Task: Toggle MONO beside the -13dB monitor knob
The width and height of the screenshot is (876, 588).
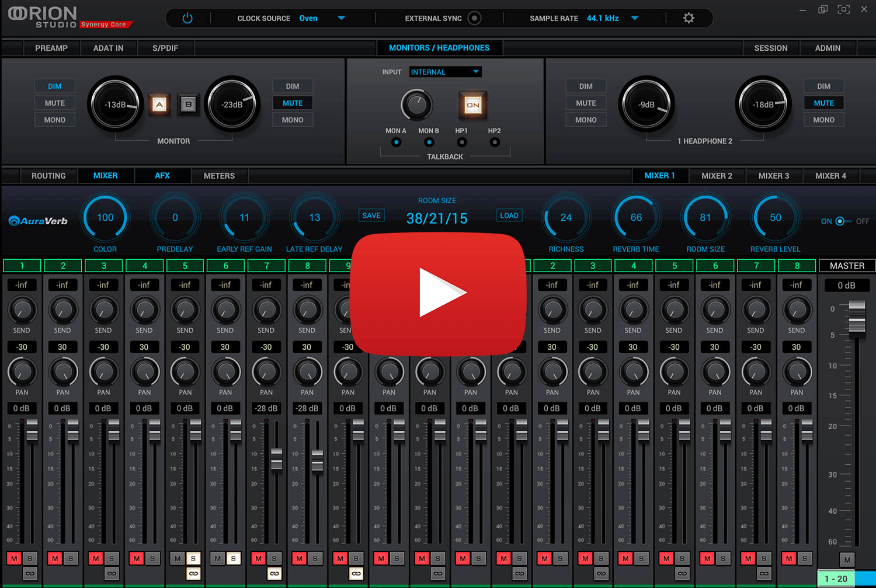Action: point(55,120)
